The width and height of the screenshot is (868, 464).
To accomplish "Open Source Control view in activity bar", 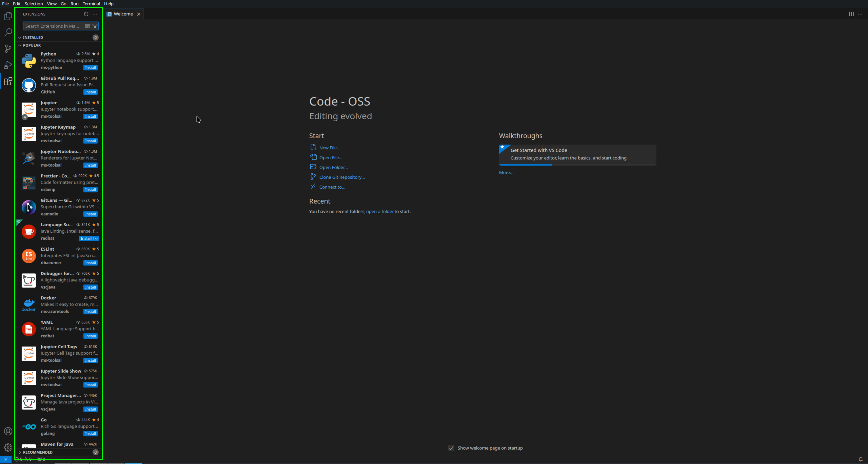I will click(8, 49).
